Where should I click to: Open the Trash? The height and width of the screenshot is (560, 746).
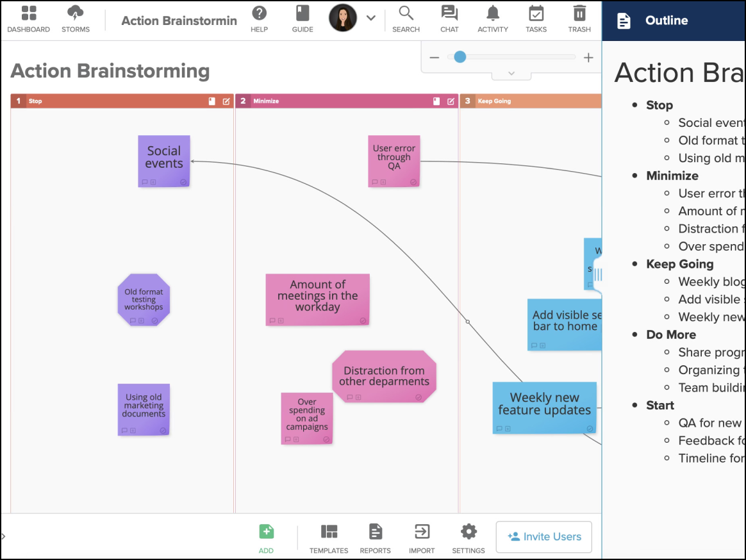tap(579, 19)
